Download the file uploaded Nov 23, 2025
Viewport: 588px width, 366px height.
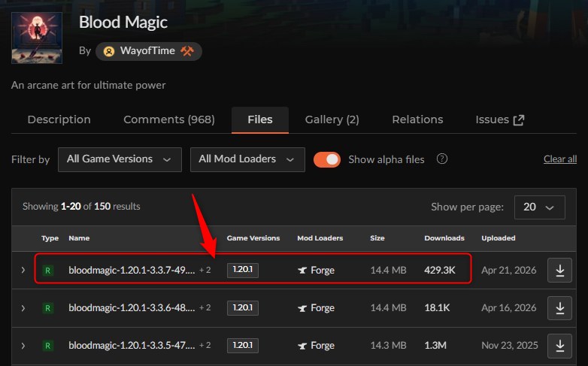pyautogui.click(x=559, y=346)
